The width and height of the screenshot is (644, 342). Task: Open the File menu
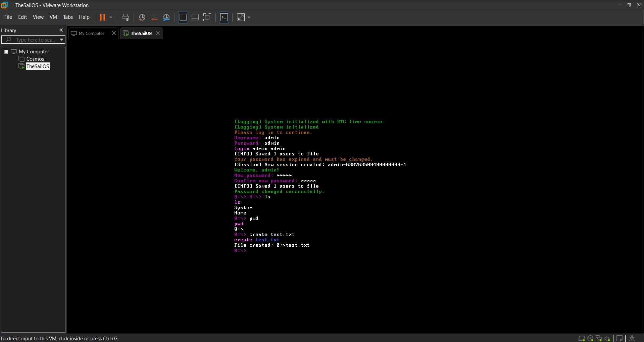[8, 17]
